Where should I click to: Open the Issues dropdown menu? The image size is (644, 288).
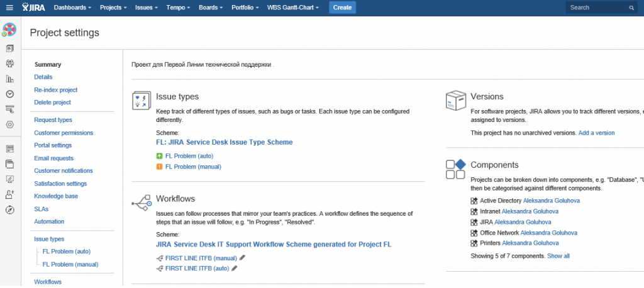click(146, 8)
